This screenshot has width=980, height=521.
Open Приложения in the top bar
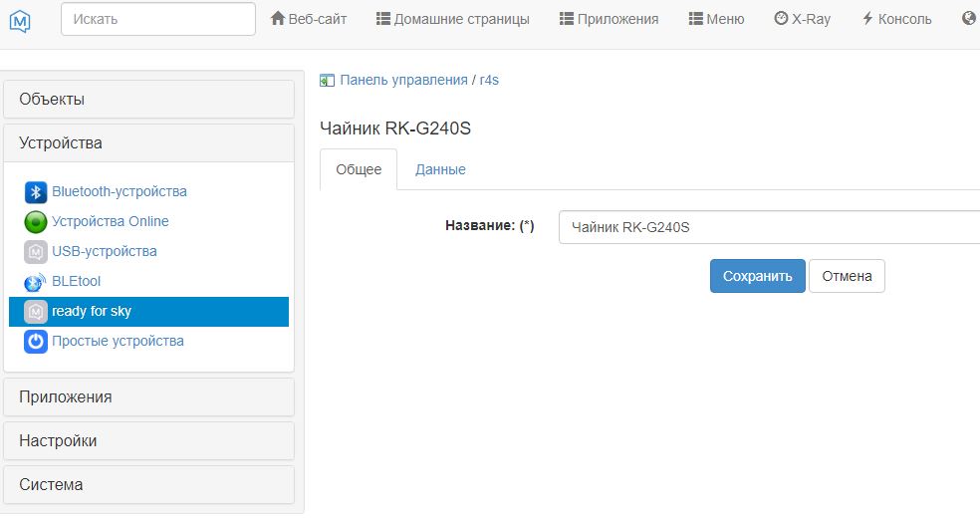[x=609, y=19]
